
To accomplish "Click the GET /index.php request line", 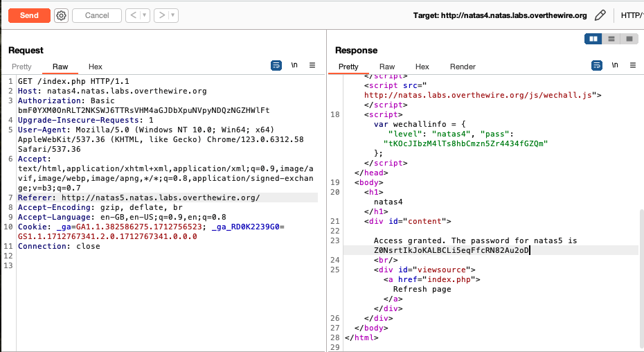I will [x=73, y=82].
